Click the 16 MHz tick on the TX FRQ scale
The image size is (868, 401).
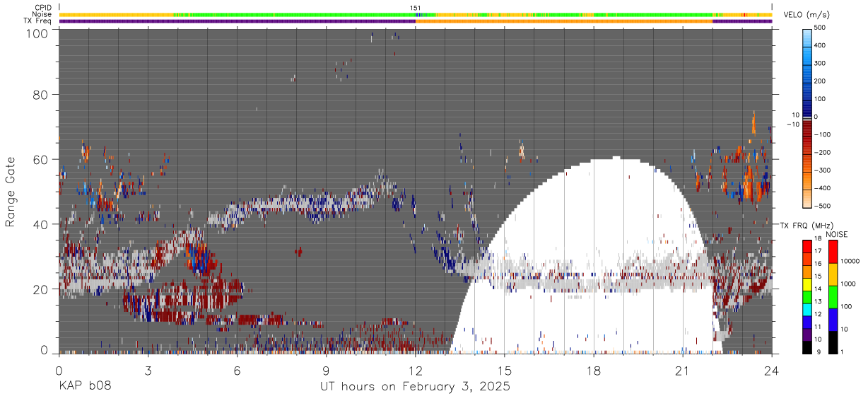(819, 265)
